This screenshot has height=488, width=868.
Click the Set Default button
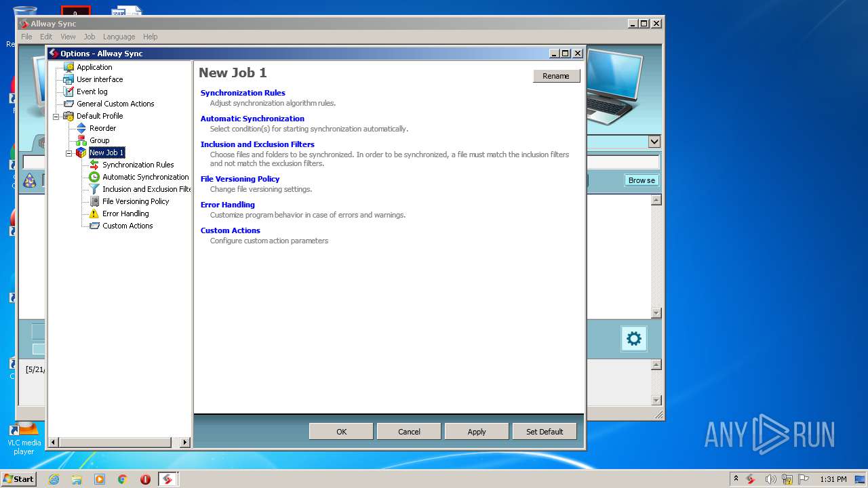[545, 432]
